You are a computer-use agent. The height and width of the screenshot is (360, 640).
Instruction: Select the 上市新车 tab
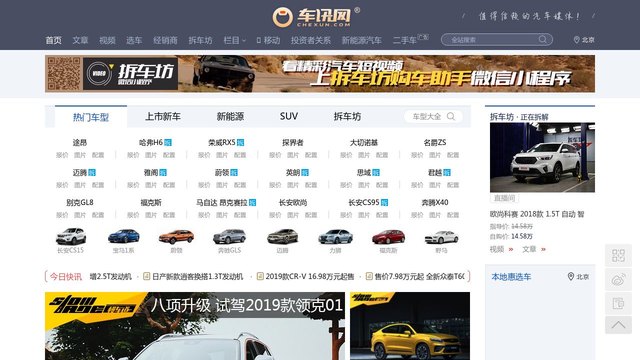coord(163,116)
